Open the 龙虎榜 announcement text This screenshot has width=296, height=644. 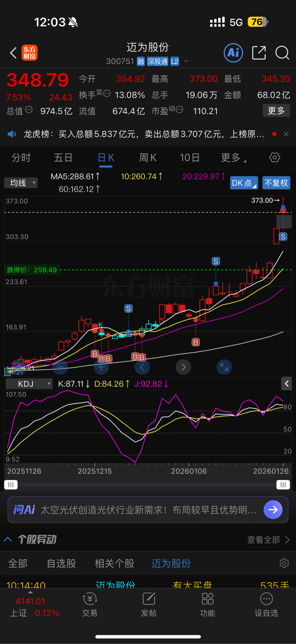click(x=144, y=134)
